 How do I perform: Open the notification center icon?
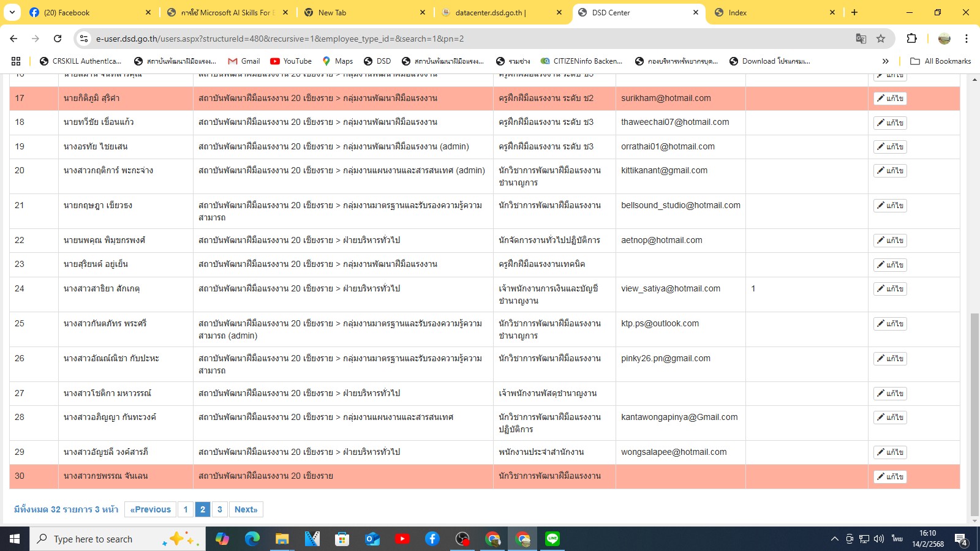click(x=961, y=539)
